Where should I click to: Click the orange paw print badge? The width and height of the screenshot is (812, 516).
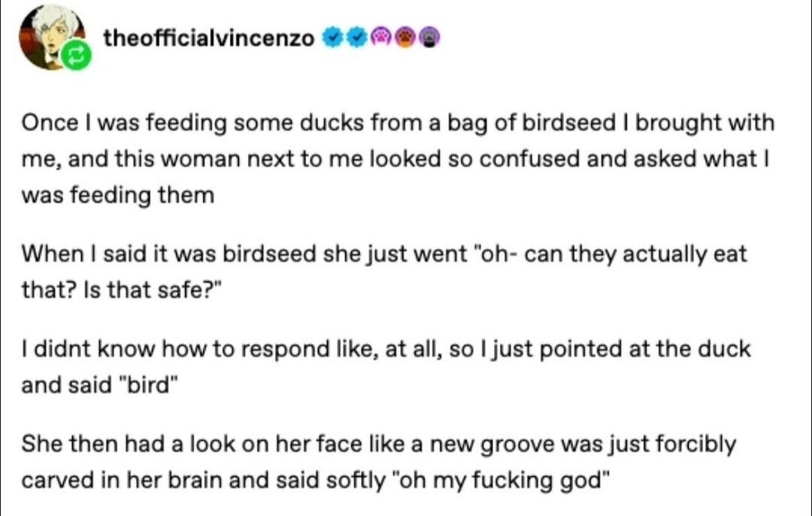tap(405, 38)
